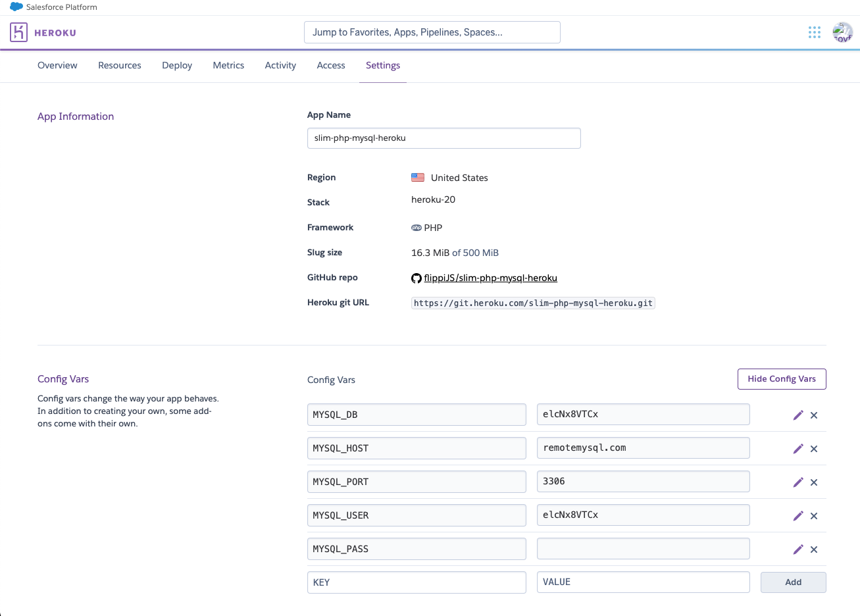
Task: Click the App Information heading
Action: 76,116
